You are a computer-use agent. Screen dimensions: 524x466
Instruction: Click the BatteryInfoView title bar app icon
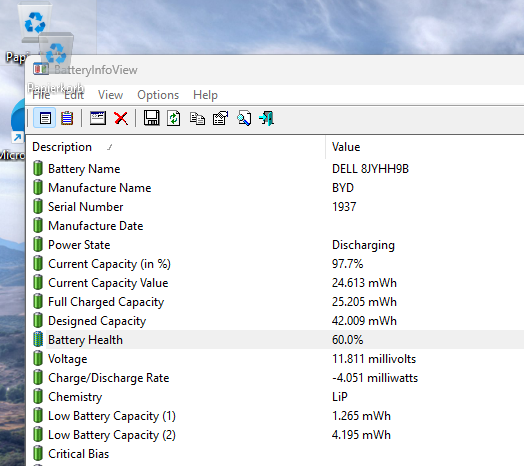41,70
